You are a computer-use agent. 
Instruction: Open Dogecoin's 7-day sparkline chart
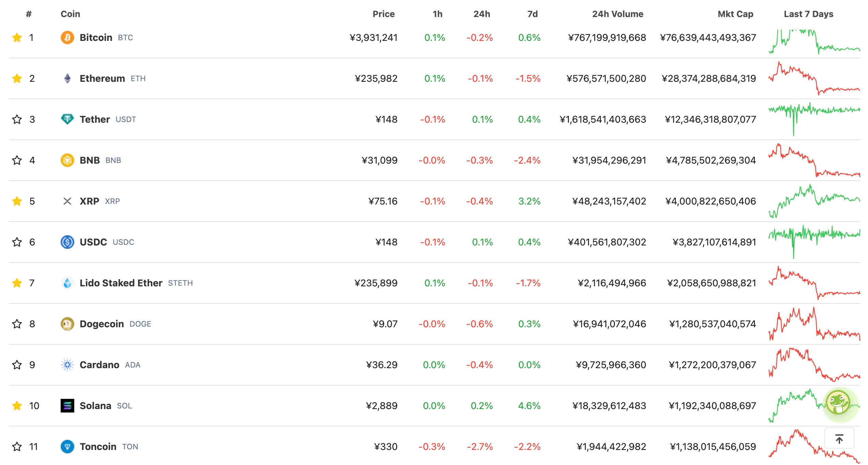814,324
